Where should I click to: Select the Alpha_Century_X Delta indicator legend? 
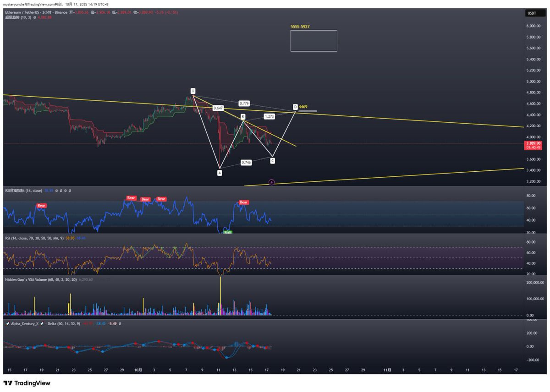(43, 323)
